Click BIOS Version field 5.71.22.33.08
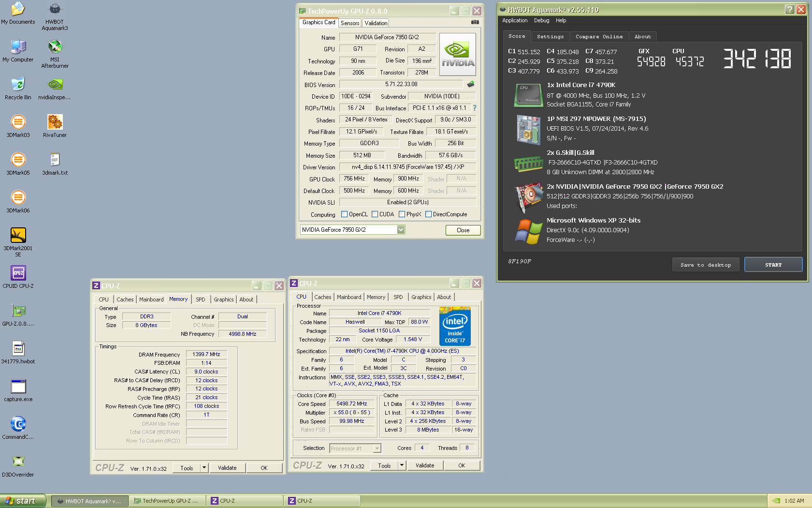This screenshot has width=812, height=508. coord(401,84)
